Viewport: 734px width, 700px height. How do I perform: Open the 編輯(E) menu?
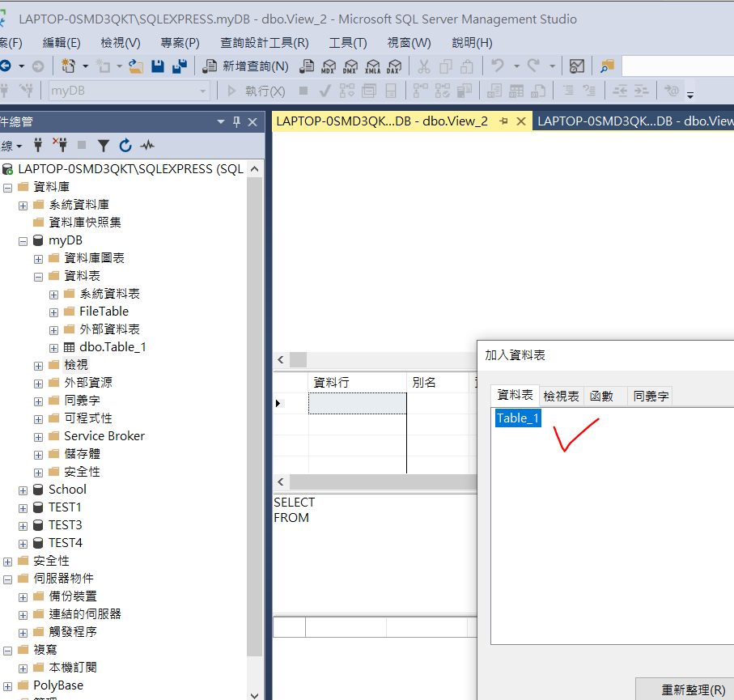point(62,43)
